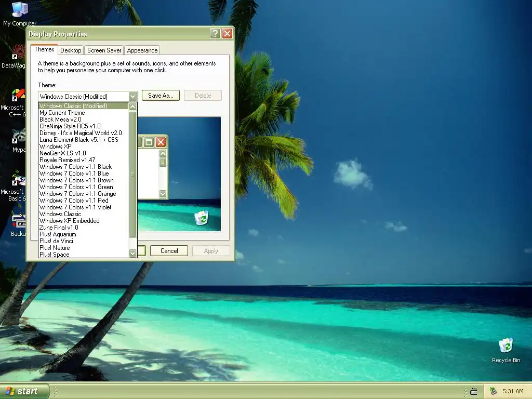Select Windows 7 Colors v1.1 Blue
This screenshot has height=399, width=532.
84,174
